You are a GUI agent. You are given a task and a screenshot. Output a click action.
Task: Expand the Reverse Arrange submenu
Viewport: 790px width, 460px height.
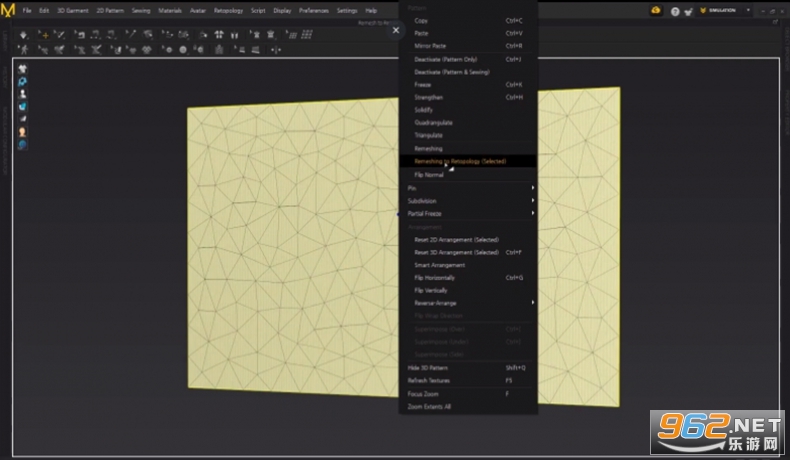pos(468,303)
